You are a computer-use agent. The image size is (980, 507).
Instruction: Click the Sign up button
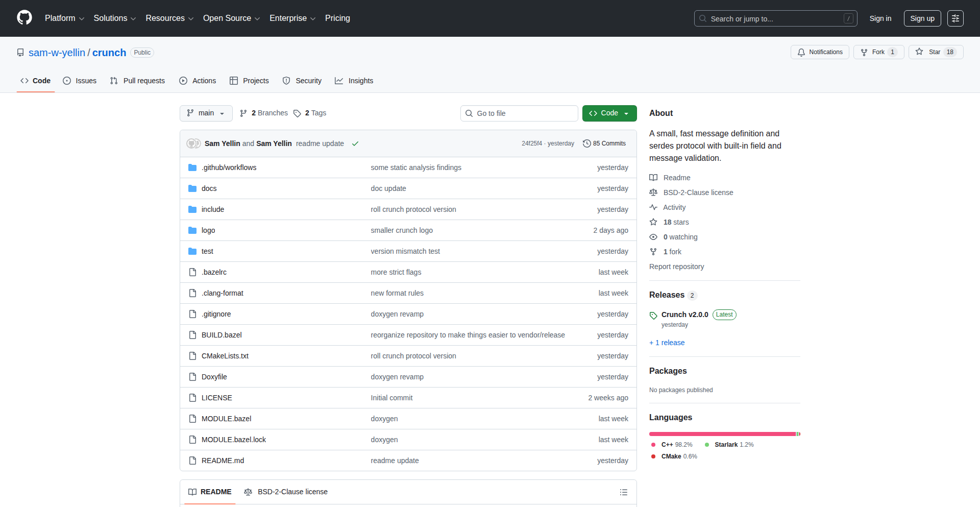922,18
